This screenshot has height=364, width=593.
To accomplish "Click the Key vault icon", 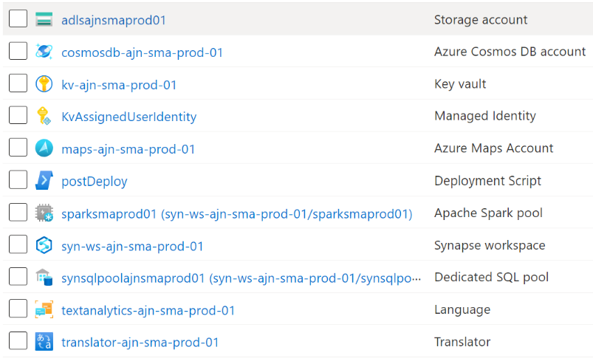I will point(44,84).
